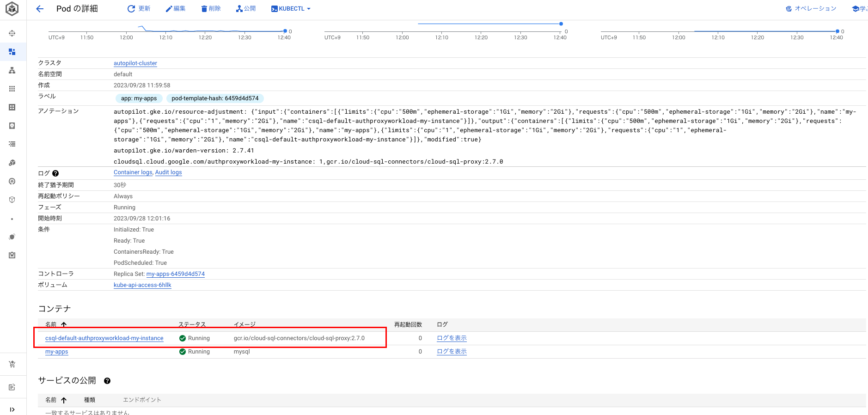Open the KUBECTL dropdown menu
This screenshot has height=415, width=868.
pos(291,9)
